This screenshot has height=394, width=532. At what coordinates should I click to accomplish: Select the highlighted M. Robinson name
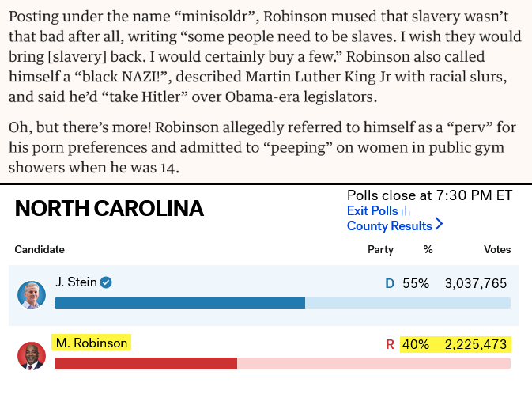tap(90, 343)
